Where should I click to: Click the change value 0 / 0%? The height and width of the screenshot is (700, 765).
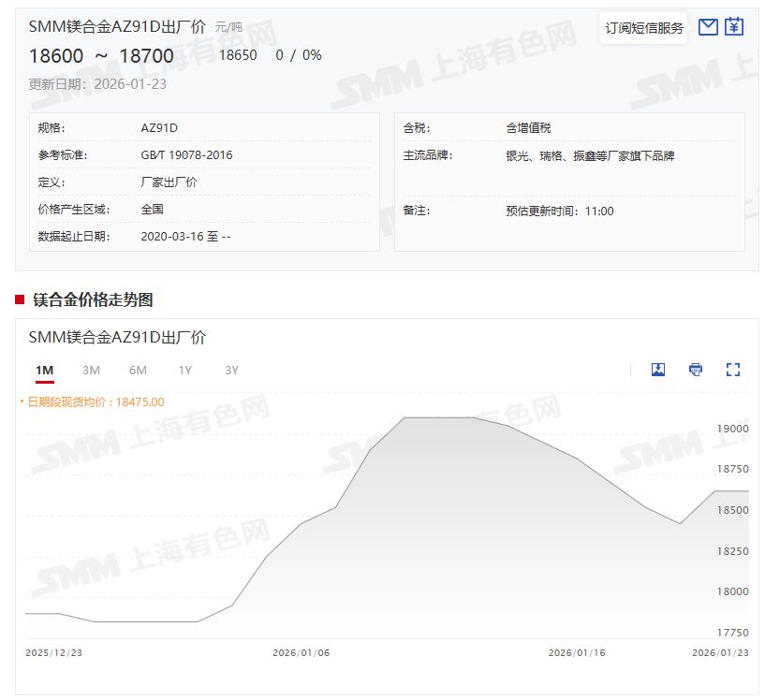[x=299, y=55]
